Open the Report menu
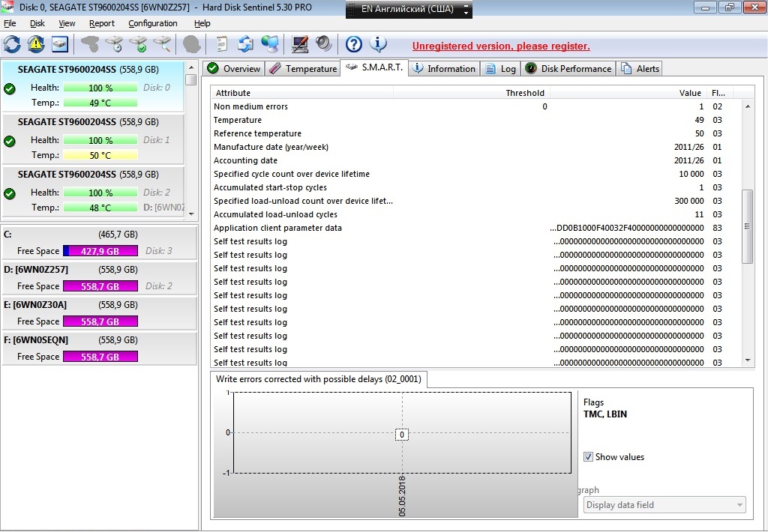This screenshot has height=532, width=768. pyautogui.click(x=102, y=23)
